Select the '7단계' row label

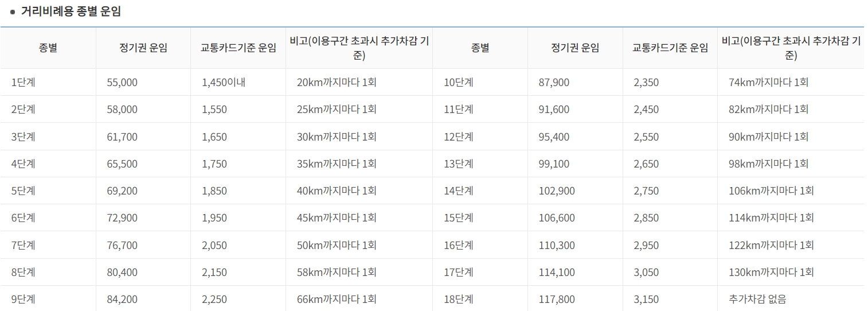pyautogui.click(x=24, y=245)
